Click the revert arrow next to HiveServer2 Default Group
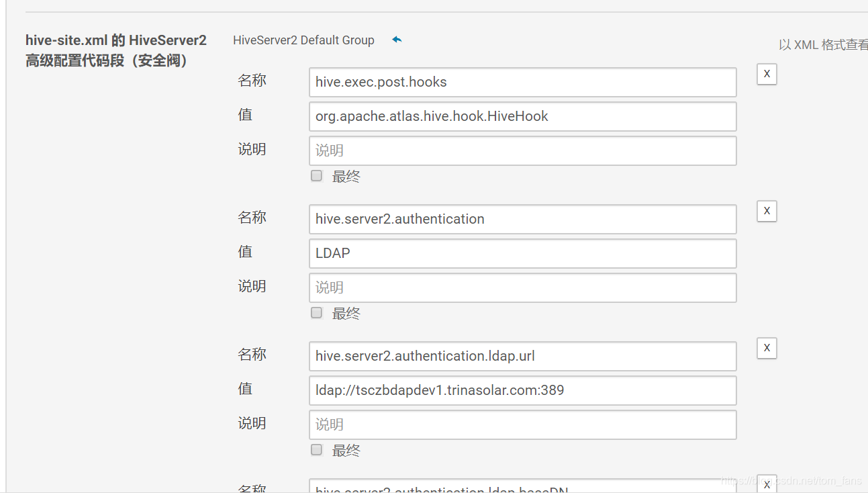Viewport: 868px width, 493px height. pyautogui.click(x=397, y=40)
